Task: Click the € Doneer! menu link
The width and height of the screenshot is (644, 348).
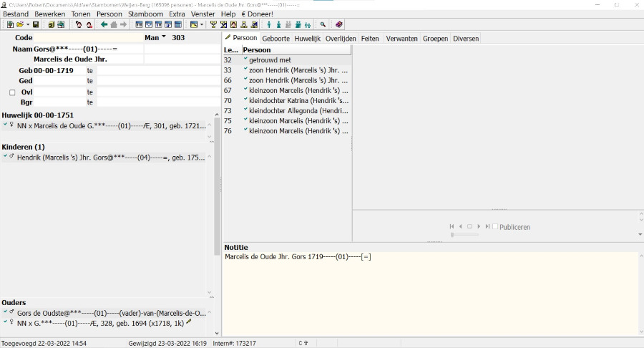Action: pos(257,14)
